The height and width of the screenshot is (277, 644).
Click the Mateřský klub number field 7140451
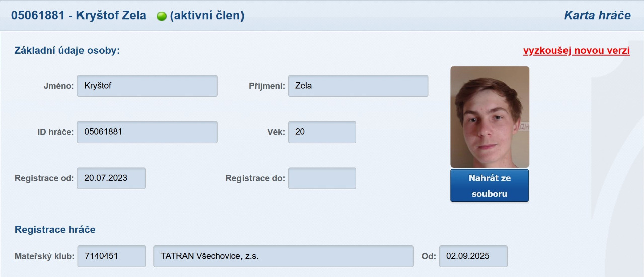coord(111,256)
